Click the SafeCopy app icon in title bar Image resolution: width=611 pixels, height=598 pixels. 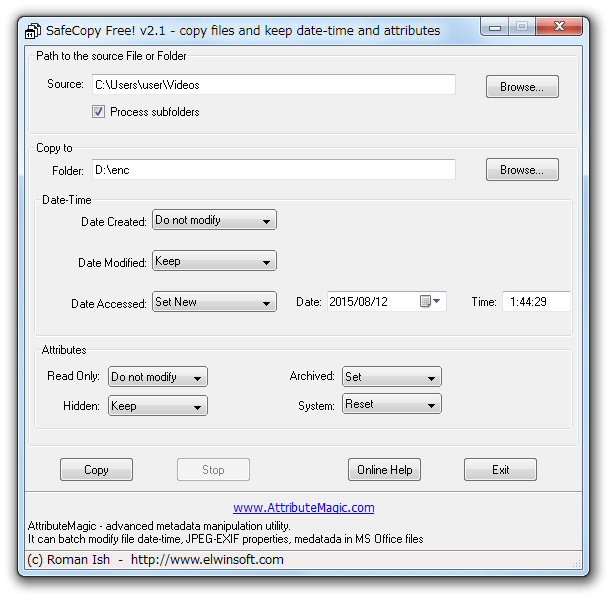tap(33, 31)
